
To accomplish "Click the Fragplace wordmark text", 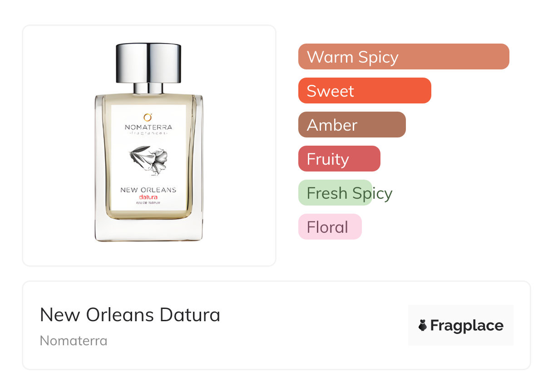I will [467, 326].
